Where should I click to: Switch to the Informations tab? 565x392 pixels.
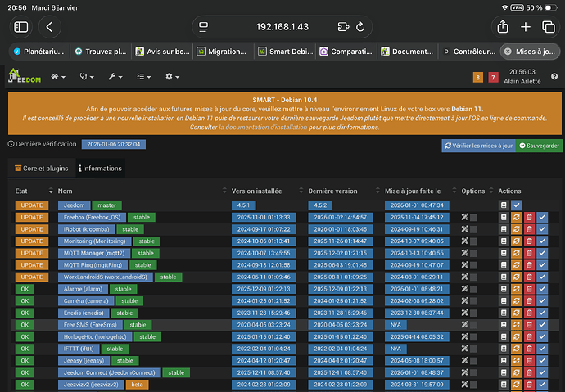coord(99,169)
